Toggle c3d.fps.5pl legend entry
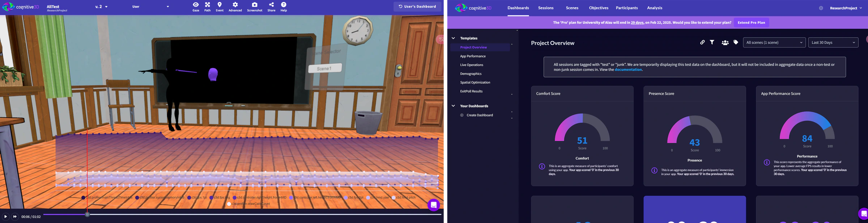The width and height of the screenshot is (868, 223). tap(354, 198)
